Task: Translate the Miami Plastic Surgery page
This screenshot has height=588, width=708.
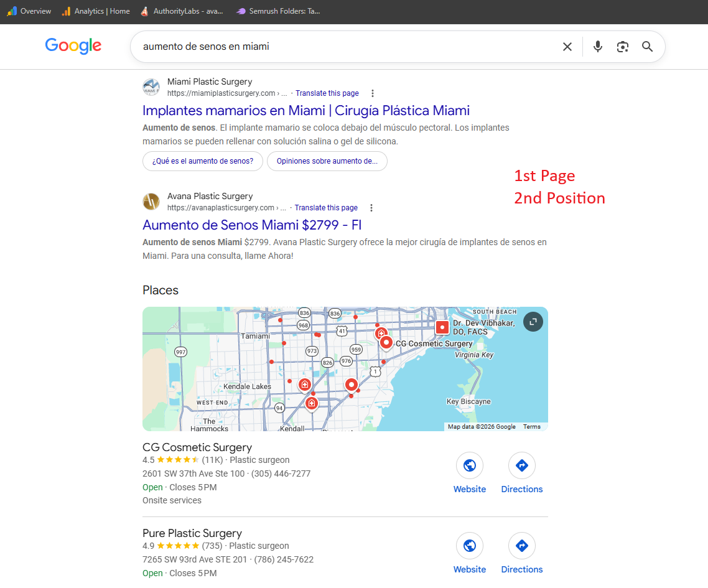Action: pos(327,93)
